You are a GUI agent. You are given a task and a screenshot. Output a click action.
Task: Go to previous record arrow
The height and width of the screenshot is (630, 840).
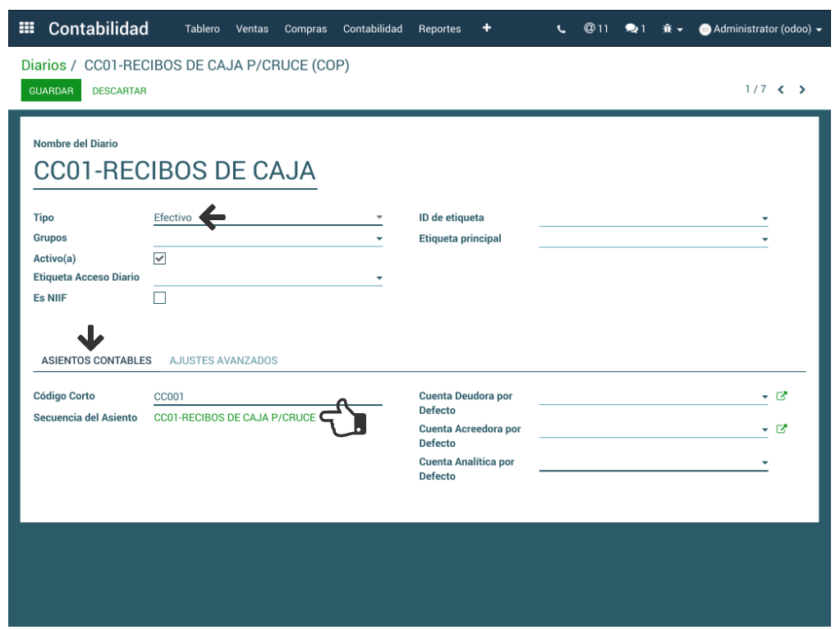pos(781,90)
